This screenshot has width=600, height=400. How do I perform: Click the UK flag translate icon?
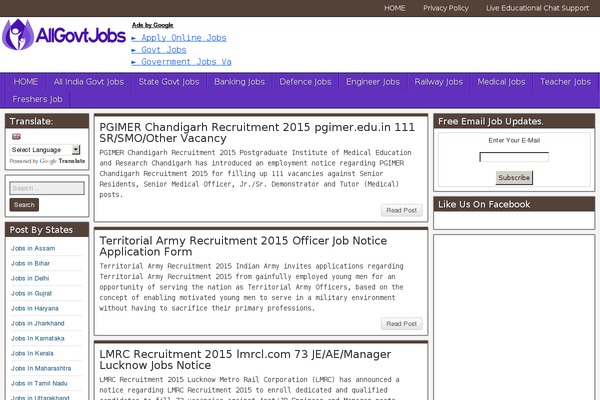tap(16, 136)
